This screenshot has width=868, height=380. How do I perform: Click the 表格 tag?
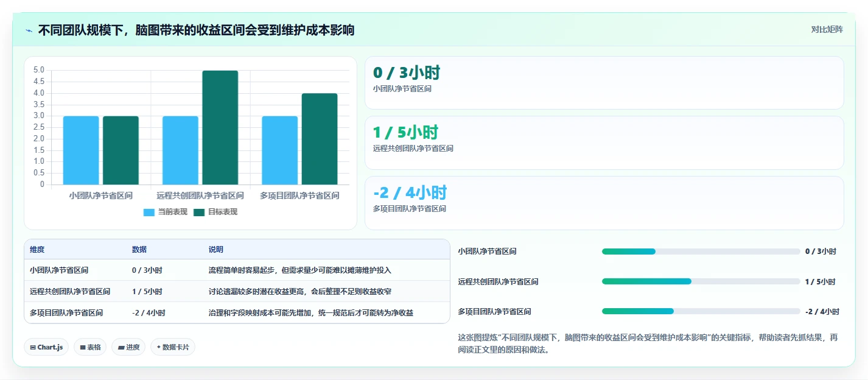[90, 347]
